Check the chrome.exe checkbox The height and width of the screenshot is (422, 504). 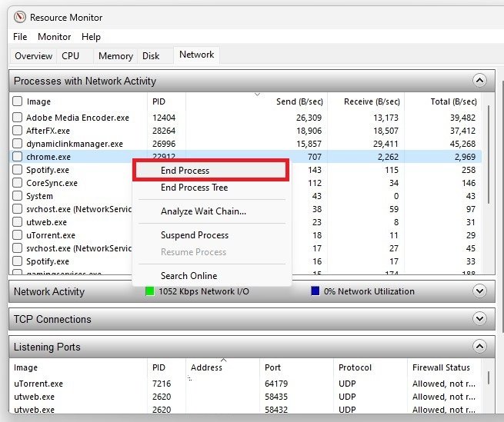pyautogui.click(x=18, y=156)
